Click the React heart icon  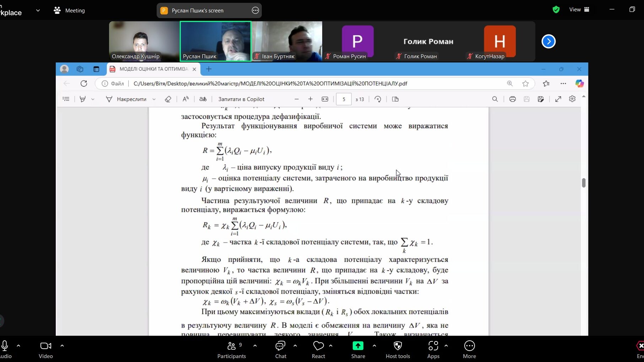[x=318, y=350]
